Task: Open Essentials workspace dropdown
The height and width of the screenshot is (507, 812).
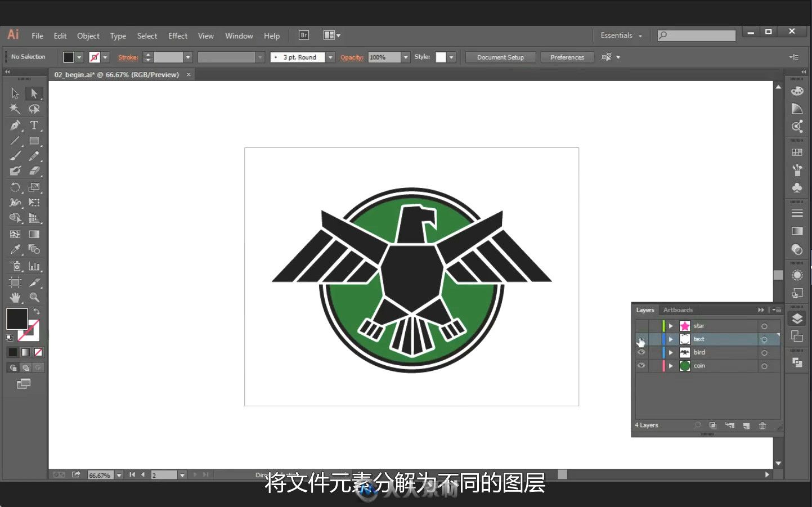Action: [621, 35]
